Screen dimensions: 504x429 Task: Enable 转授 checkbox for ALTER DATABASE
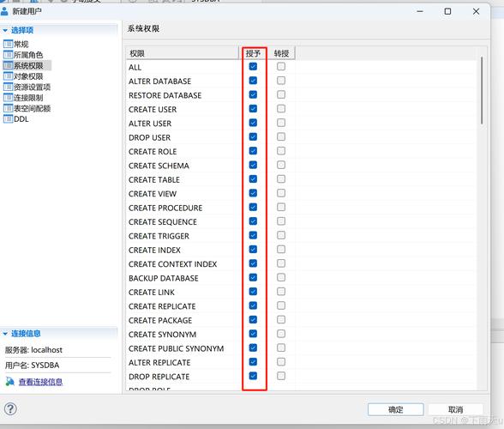click(281, 81)
